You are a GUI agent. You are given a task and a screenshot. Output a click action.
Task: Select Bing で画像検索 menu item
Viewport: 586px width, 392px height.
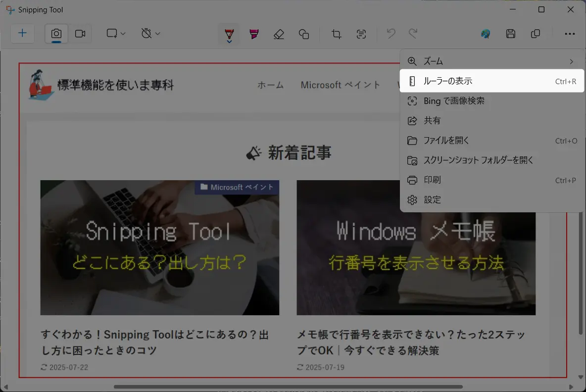(491, 101)
